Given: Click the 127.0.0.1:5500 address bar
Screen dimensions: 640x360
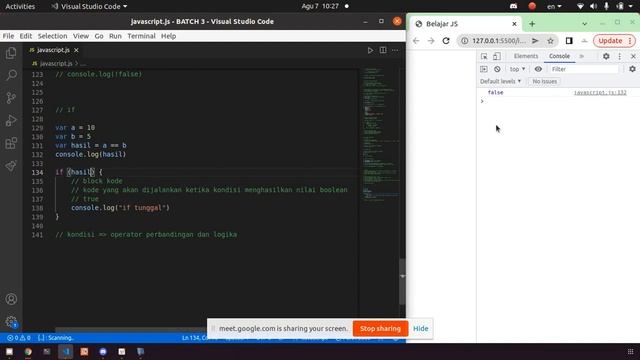Looking at the screenshot, I should [499, 41].
